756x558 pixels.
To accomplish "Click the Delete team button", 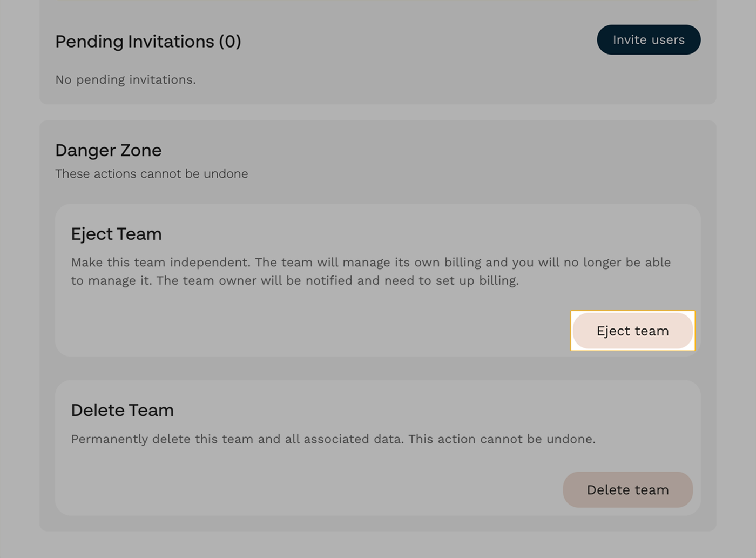I will point(627,489).
